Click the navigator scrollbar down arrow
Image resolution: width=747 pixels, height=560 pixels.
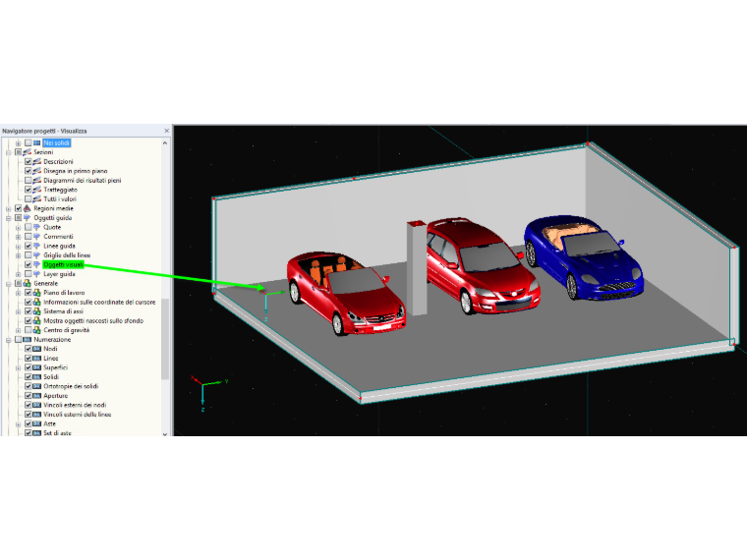[165, 433]
